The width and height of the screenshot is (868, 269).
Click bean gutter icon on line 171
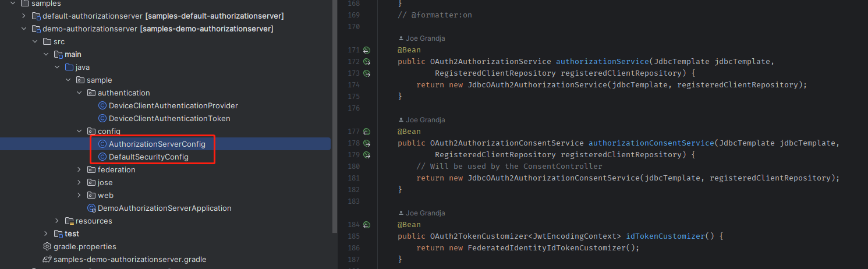click(x=367, y=50)
